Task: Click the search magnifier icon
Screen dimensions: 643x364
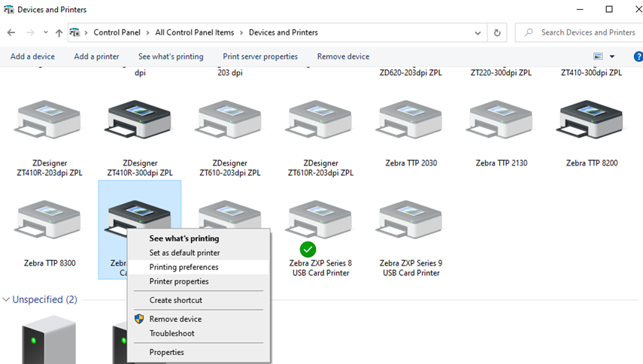Action: (529, 32)
